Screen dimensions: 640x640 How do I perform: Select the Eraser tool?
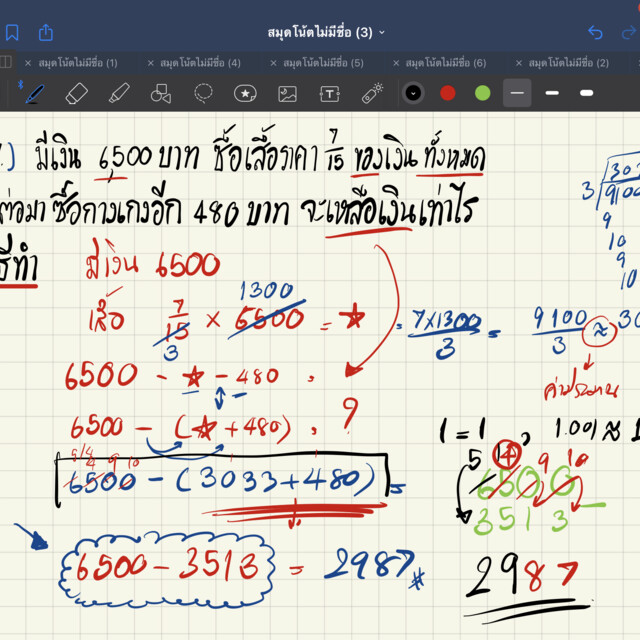click(x=77, y=94)
